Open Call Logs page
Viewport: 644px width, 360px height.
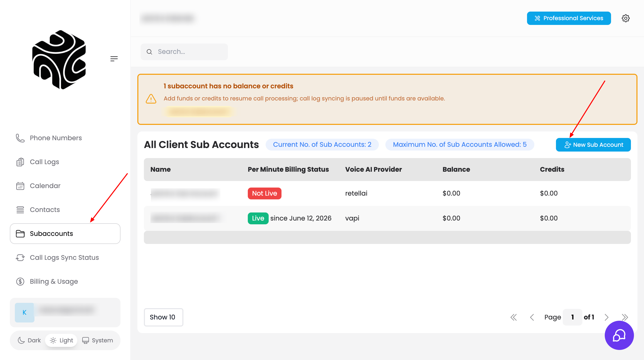(x=65, y=162)
